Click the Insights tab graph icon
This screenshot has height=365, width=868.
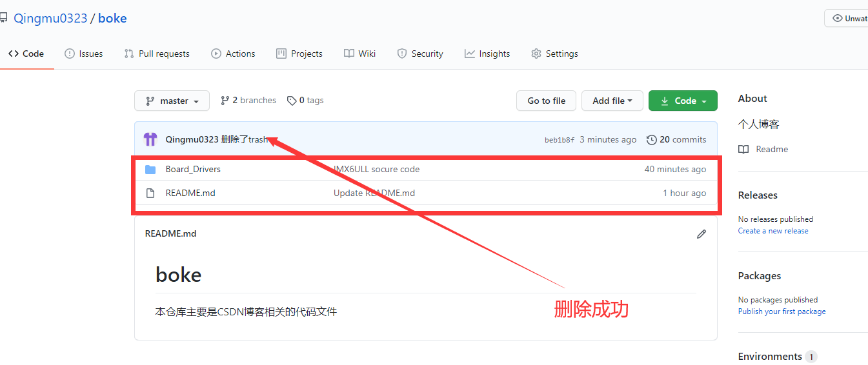[x=470, y=54]
